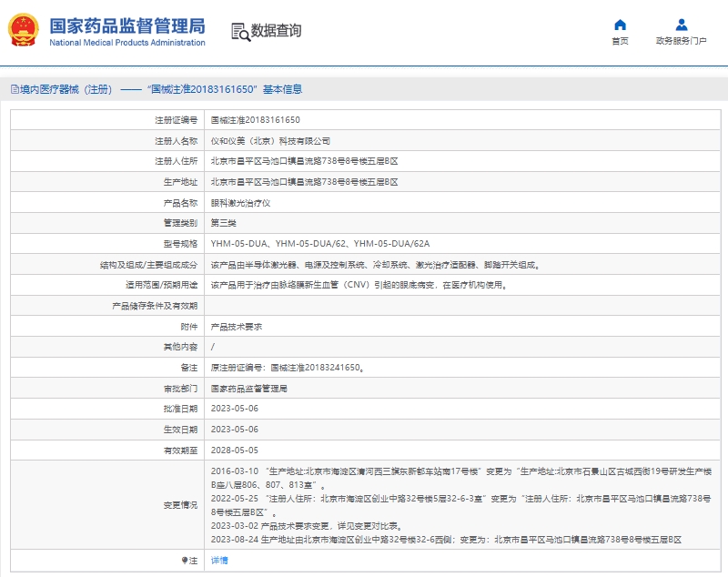Click the 数据查询 magnifier document icon
728x577 pixels.
point(239,31)
